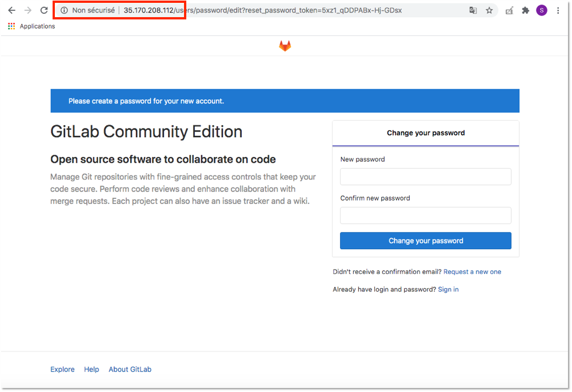
Task: Open site info via 'Non sécurisé' icon
Action: click(x=64, y=10)
